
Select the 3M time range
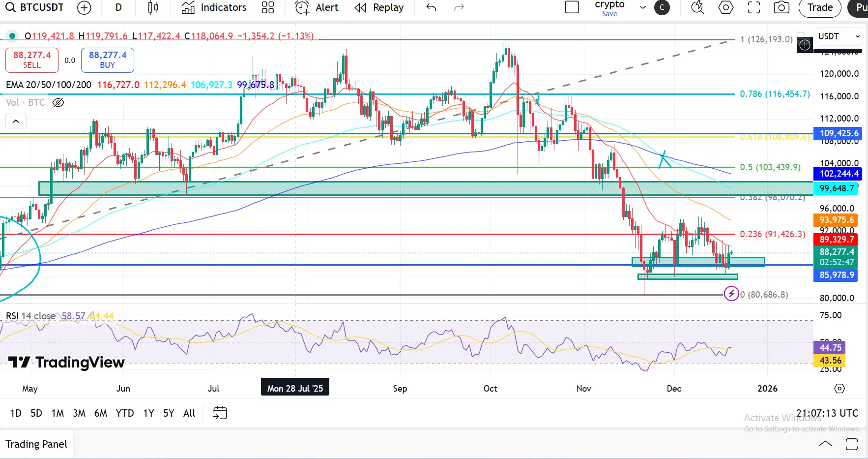pos(79,413)
